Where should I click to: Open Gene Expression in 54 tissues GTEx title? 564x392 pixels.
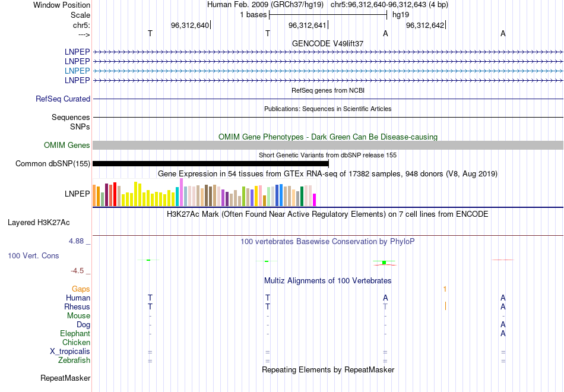[328, 174]
